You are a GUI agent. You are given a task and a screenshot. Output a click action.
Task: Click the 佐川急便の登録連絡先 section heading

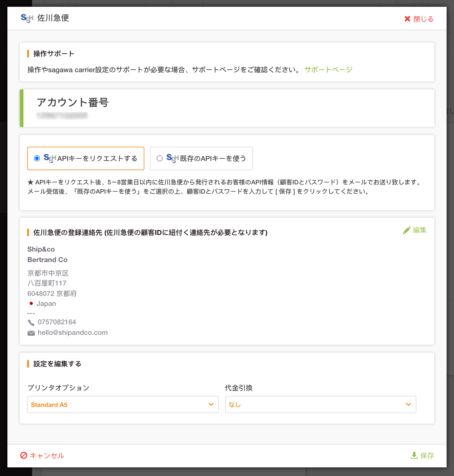150,232
